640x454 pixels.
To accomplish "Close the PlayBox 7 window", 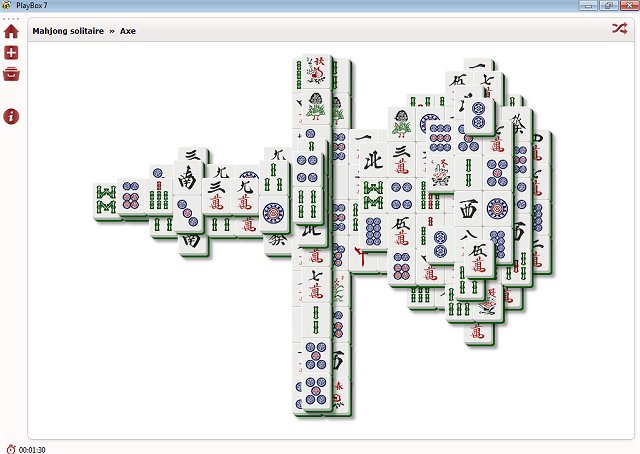I will pyautogui.click(x=629, y=5).
